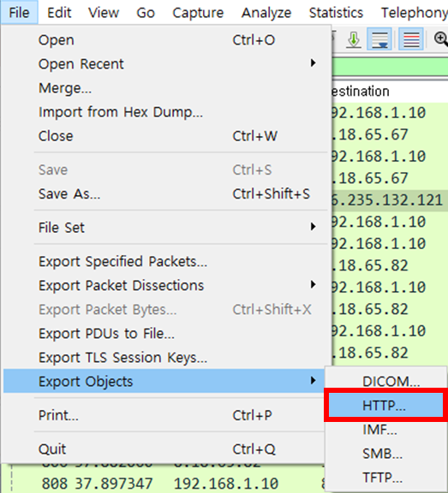Image resolution: width=448 pixels, height=493 pixels.
Task: Select TFTP... in Export Objects submenu
Action: 385,478
